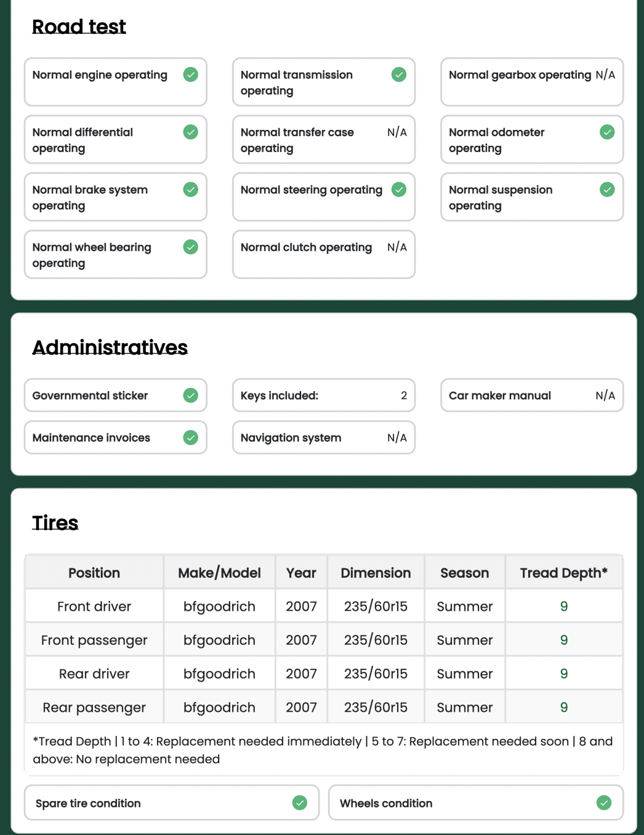Click the Normal odometer operating checkmark icon
644x835 pixels.
click(x=607, y=132)
